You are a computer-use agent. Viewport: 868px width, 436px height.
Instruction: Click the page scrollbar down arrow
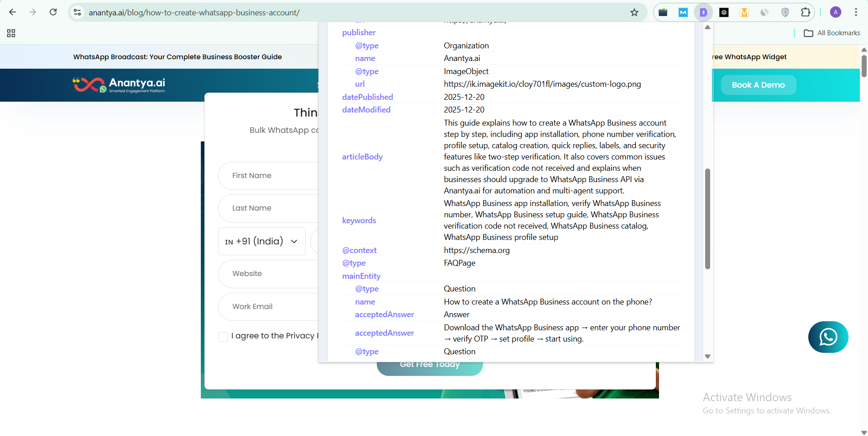click(864, 432)
